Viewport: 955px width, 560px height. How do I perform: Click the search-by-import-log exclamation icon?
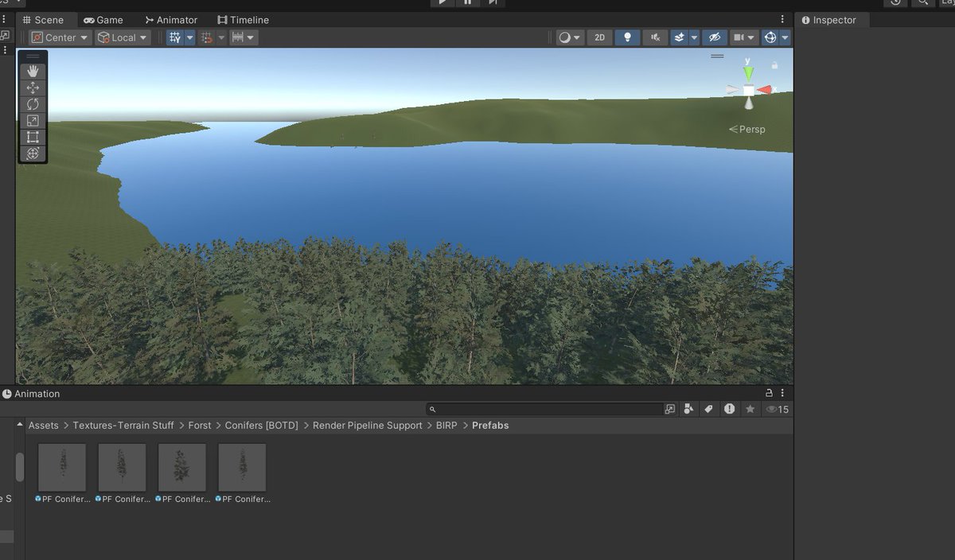click(x=729, y=409)
